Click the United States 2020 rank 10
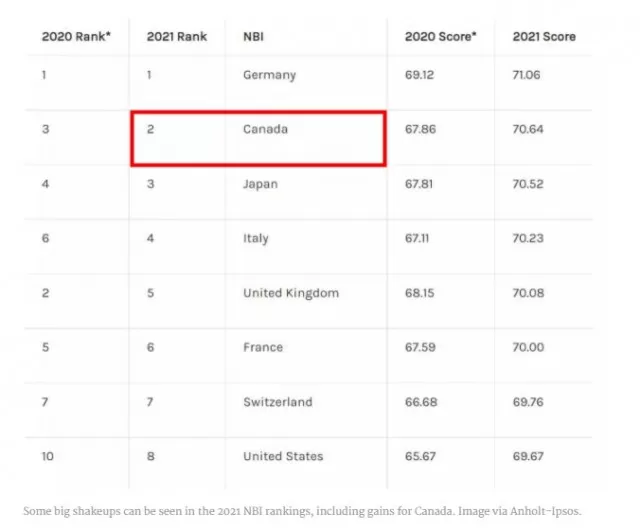This screenshot has width=640, height=530. pyautogui.click(x=48, y=457)
